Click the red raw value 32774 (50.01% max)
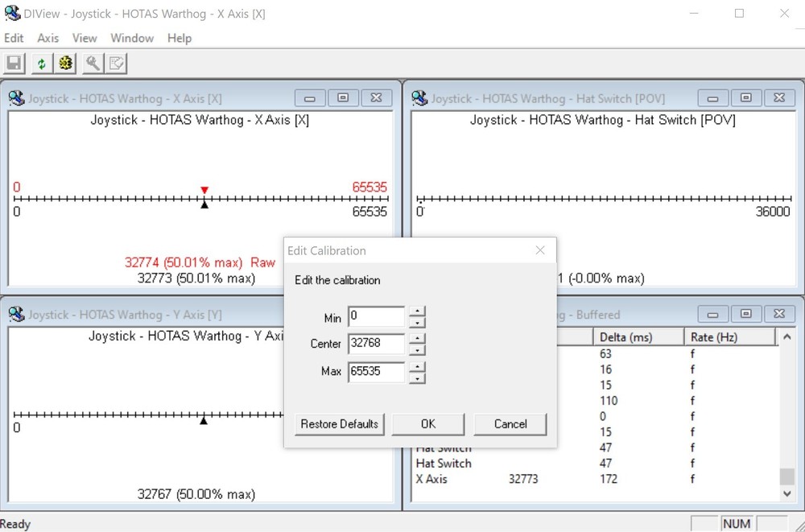Image resolution: width=805 pixels, height=532 pixels. [x=184, y=263]
